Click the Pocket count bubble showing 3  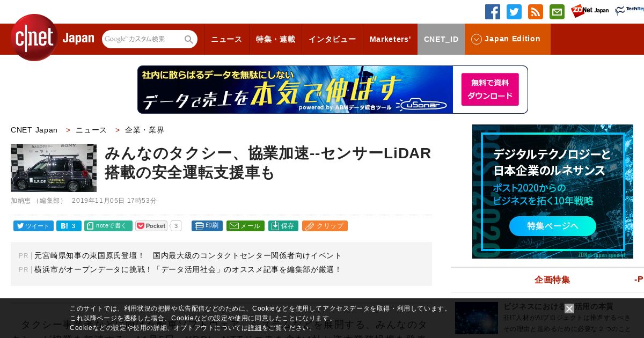click(x=176, y=226)
